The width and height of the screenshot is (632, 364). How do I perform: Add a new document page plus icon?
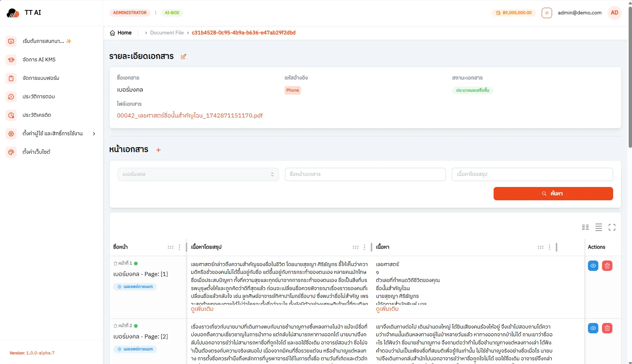(x=158, y=150)
